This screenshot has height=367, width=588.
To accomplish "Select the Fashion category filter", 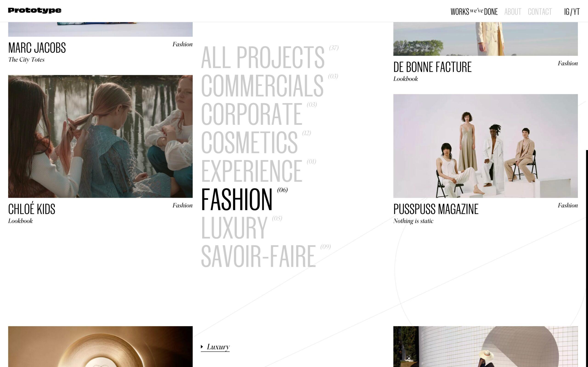I will (x=237, y=200).
